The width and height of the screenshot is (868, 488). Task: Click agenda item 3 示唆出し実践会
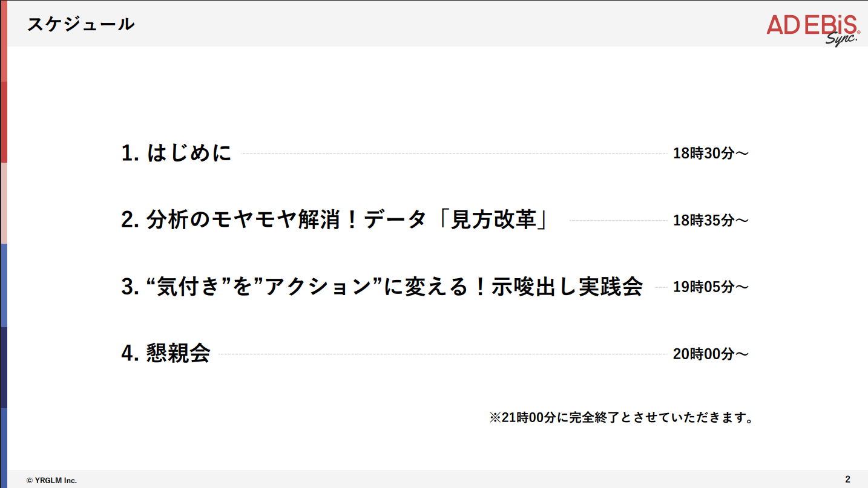[381, 287]
